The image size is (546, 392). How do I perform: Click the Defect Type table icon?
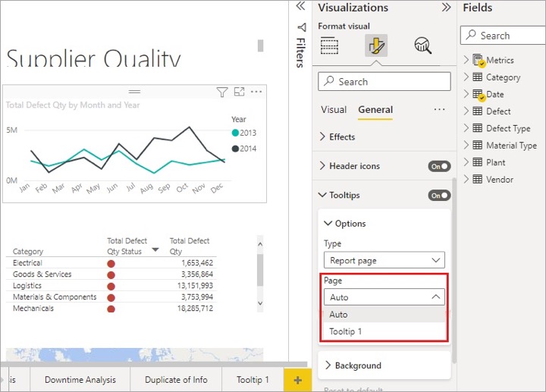click(478, 128)
